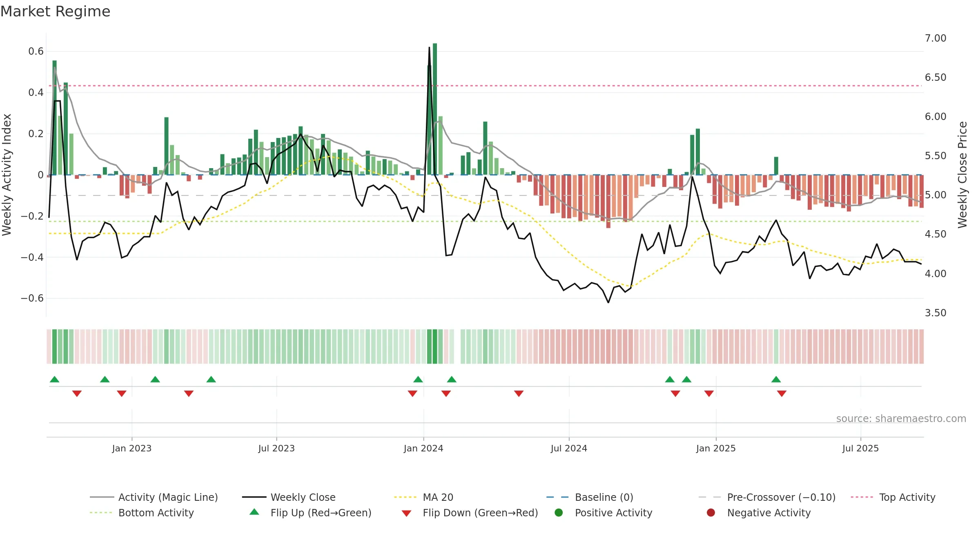980x551 pixels.
Task: Click the 5.50 price tick on right axis
Action: pyautogui.click(x=935, y=156)
